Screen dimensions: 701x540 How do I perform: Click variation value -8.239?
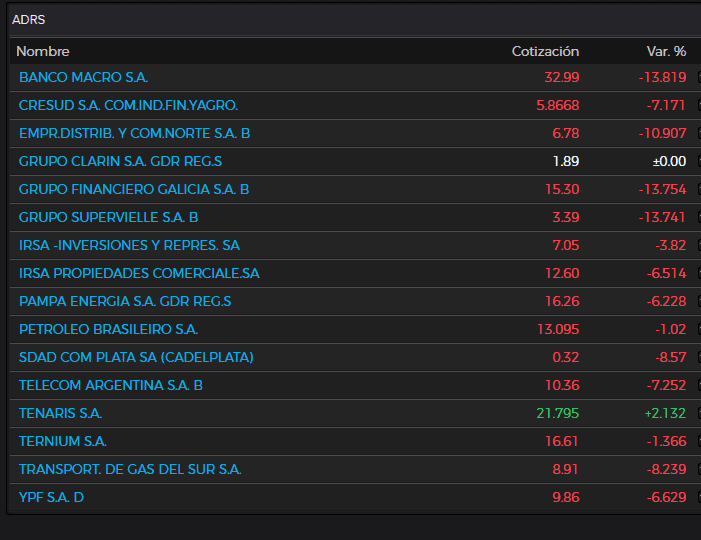point(667,469)
